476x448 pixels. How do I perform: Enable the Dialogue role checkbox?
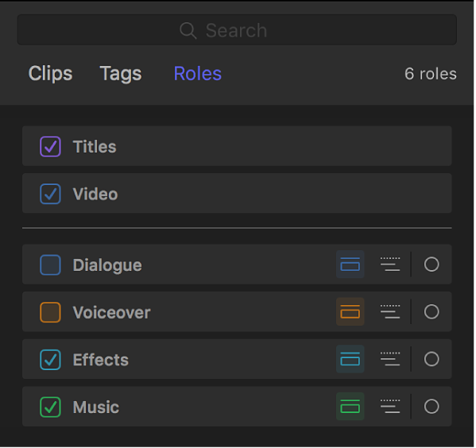coord(50,265)
